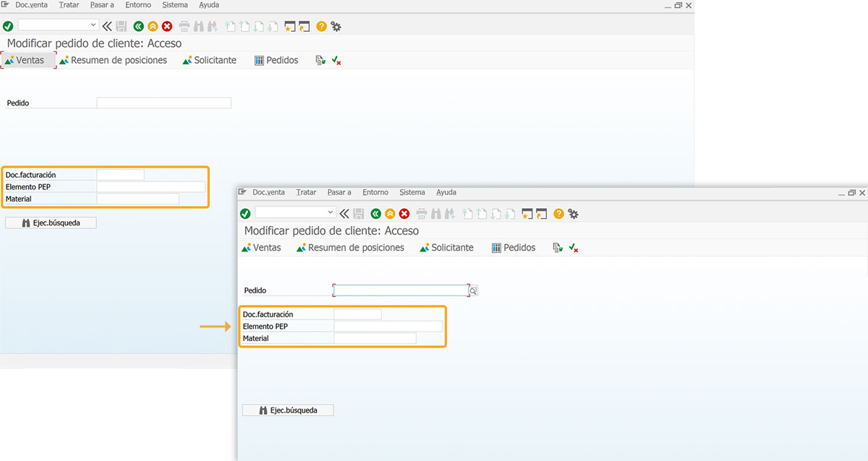Click Find binoculars icon in back window
This screenshot has height=461, width=868.
(199, 27)
